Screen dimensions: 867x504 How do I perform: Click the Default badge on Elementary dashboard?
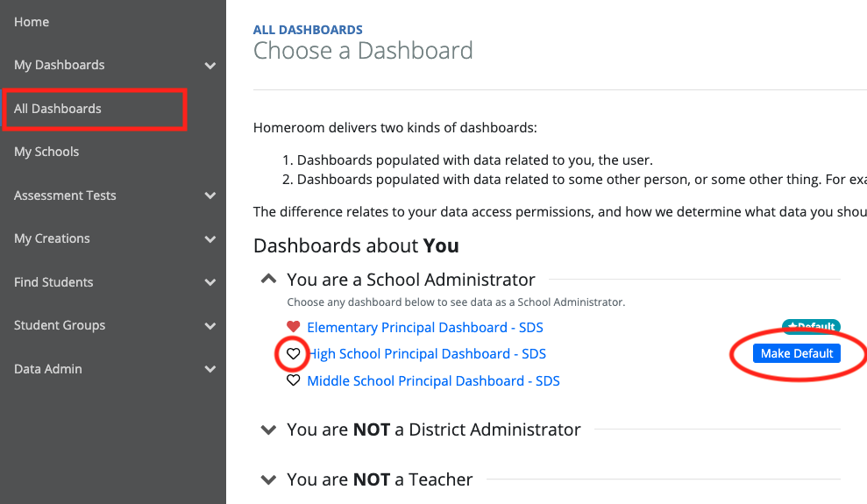coord(811,327)
